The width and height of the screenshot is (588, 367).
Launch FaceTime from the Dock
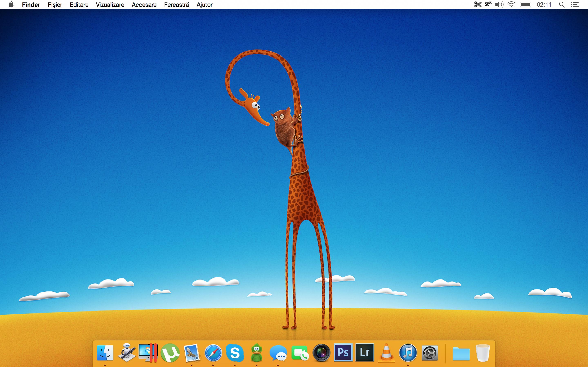[x=300, y=353]
